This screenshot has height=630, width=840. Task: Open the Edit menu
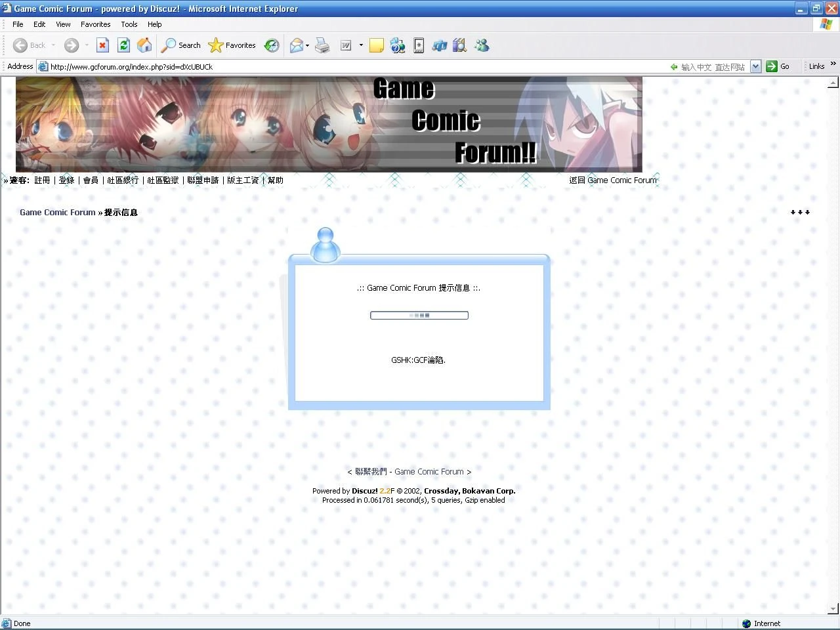39,24
